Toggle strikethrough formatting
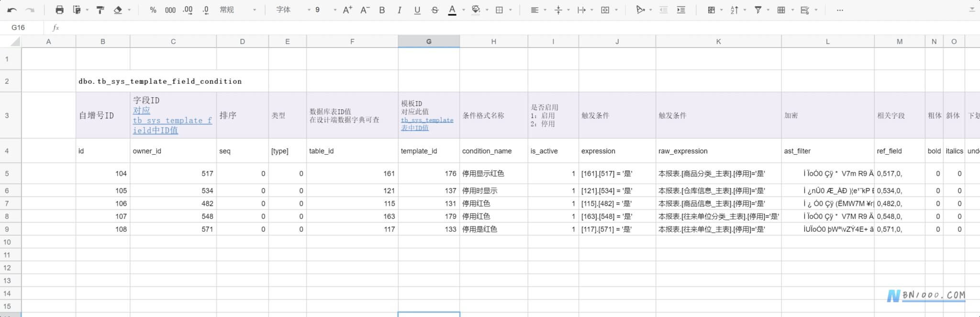This screenshot has width=980, height=317. pyautogui.click(x=434, y=10)
